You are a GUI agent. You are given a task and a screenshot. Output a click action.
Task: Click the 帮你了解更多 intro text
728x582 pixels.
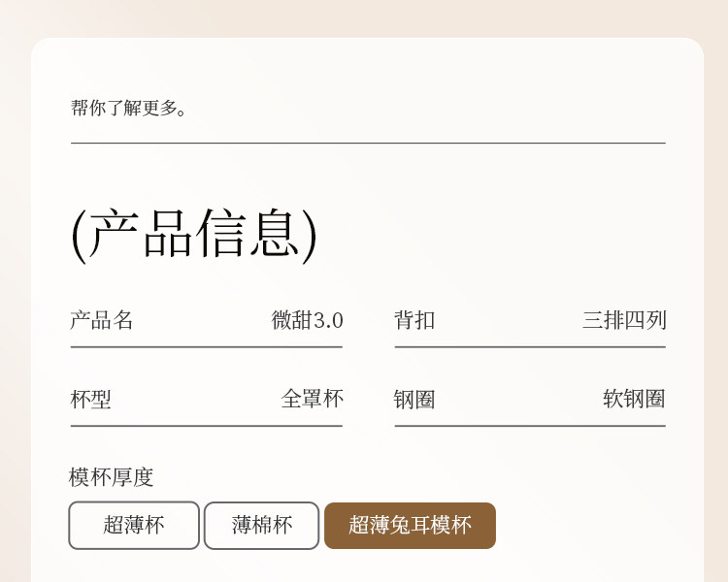129,108
